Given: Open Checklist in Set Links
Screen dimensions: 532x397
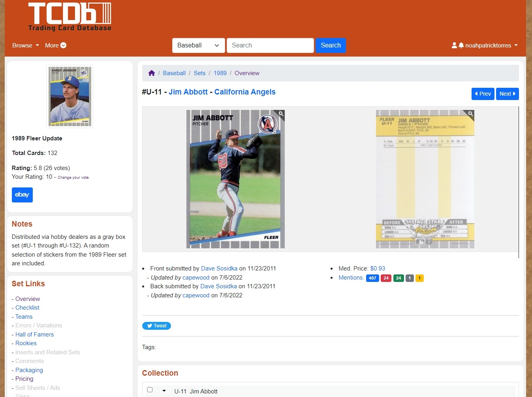Looking at the screenshot, I should click(27, 308).
